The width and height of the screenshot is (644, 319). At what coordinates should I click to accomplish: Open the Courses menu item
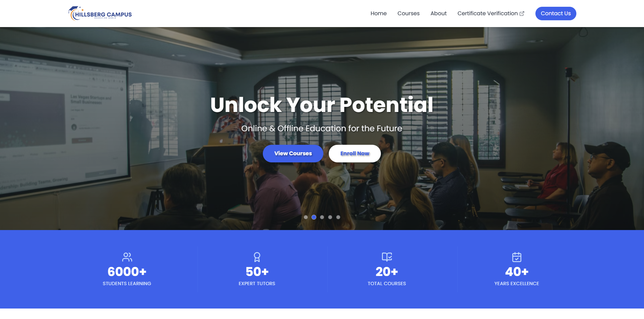coord(409,14)
